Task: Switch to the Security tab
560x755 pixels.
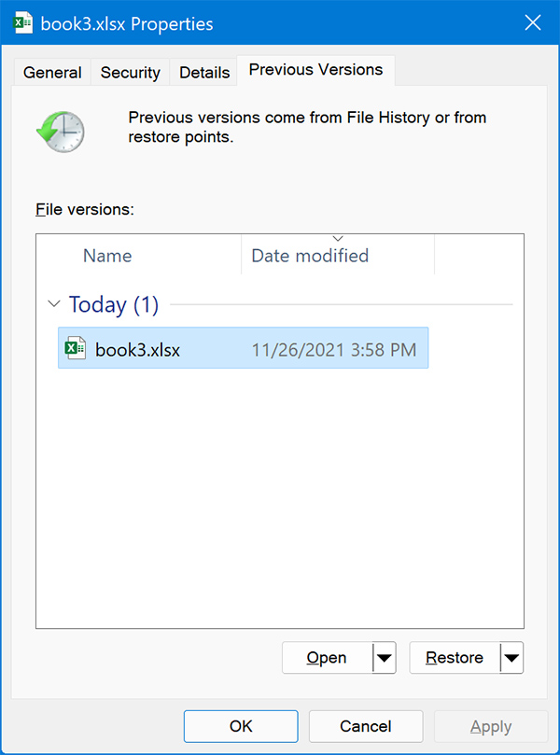Action: pos(130,72)
